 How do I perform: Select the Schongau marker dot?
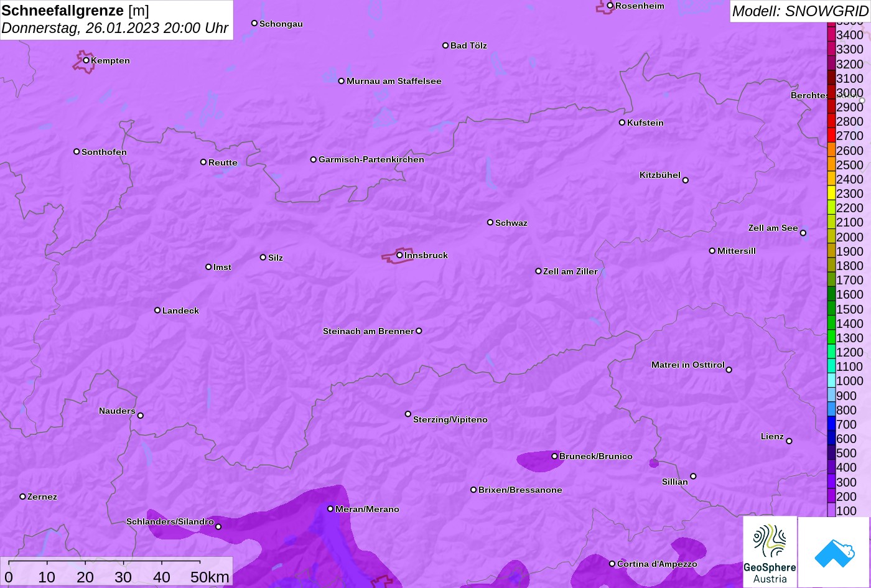(x=254, y=23)
